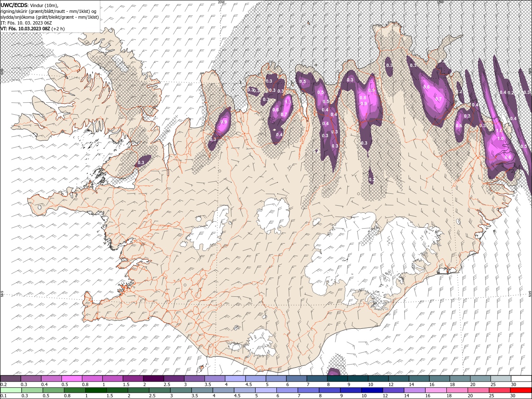Pick the white 30 swatch at the end of the upper legend row
The image size is (532, 399).
click(521, 379)
